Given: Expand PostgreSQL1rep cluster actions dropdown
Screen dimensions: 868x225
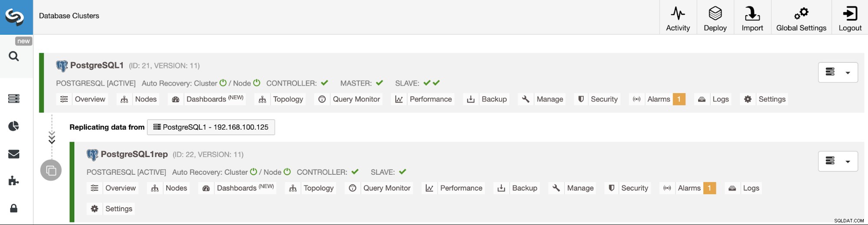Looking at the screenshot, I should pyautogui.click(x=838, y=161).
